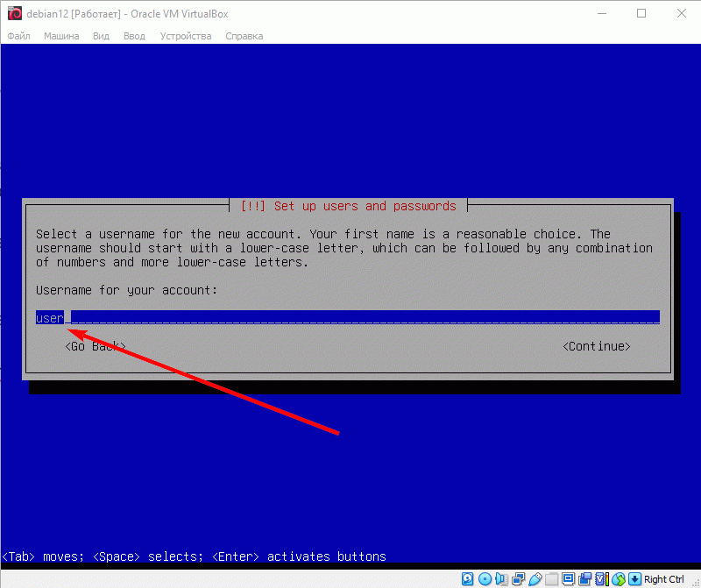The image size is (701, 588).
Task: Click the USB devices status icon
Action: click(x=535, y=579)
